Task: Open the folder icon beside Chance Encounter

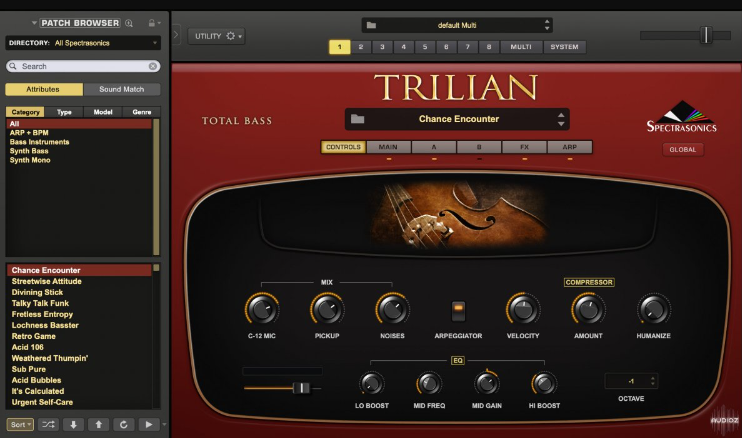Action: (x=358, y=119)
